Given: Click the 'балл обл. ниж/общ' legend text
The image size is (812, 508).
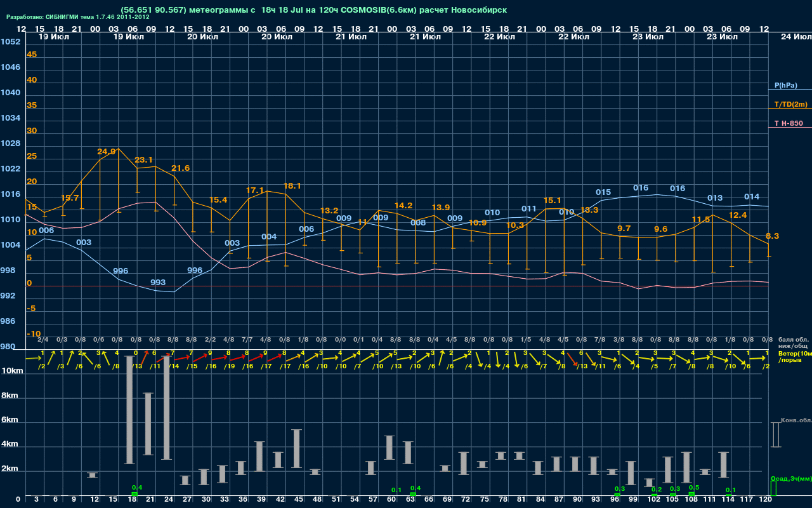Looking at the screenshot, I should pos(794,342).
